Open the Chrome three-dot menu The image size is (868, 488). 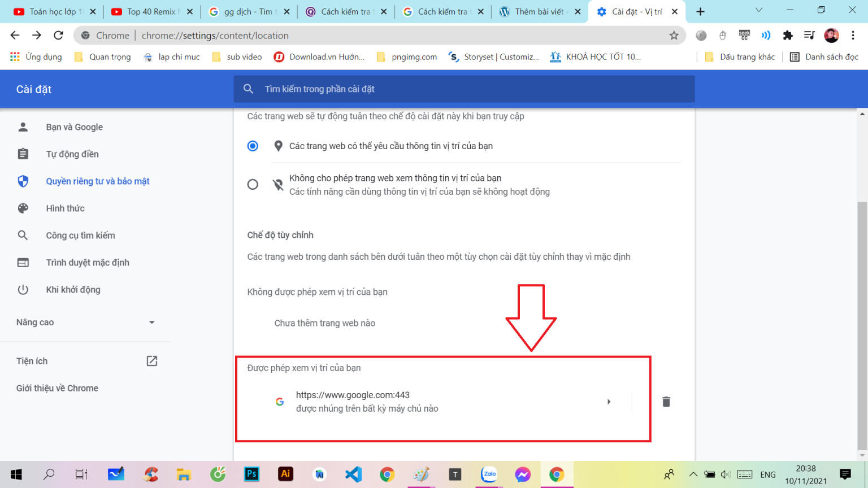pyautogui.click(x=853, y=36)
